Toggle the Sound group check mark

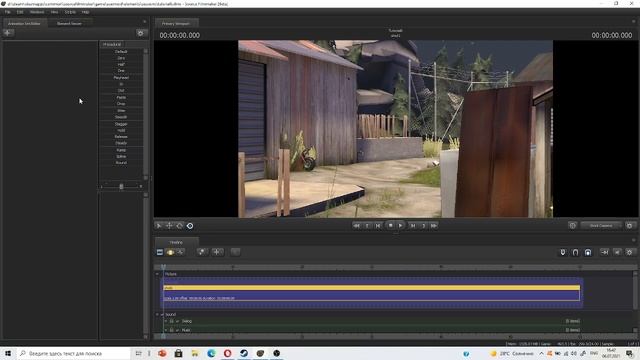tap(162, 315)
